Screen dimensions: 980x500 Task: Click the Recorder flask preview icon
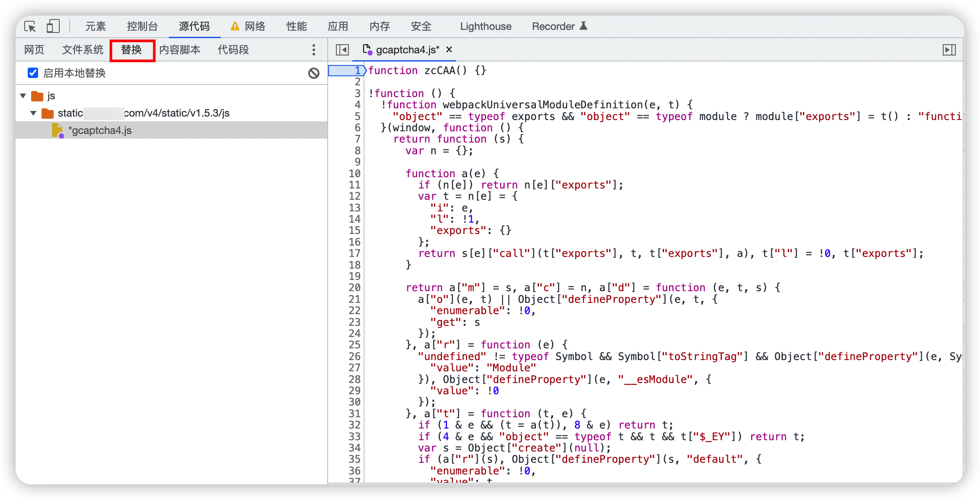(583, 26)
